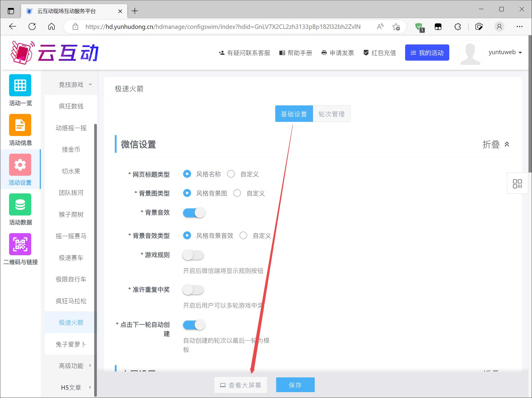Enable the 游戏规则 switch
The image size is (532, 398).
[x=193, y=255]
